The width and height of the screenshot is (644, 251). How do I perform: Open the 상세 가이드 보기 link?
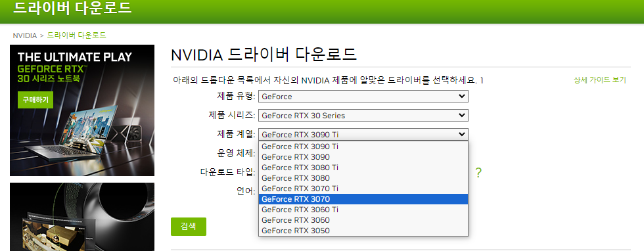click(x=599, y=80)
